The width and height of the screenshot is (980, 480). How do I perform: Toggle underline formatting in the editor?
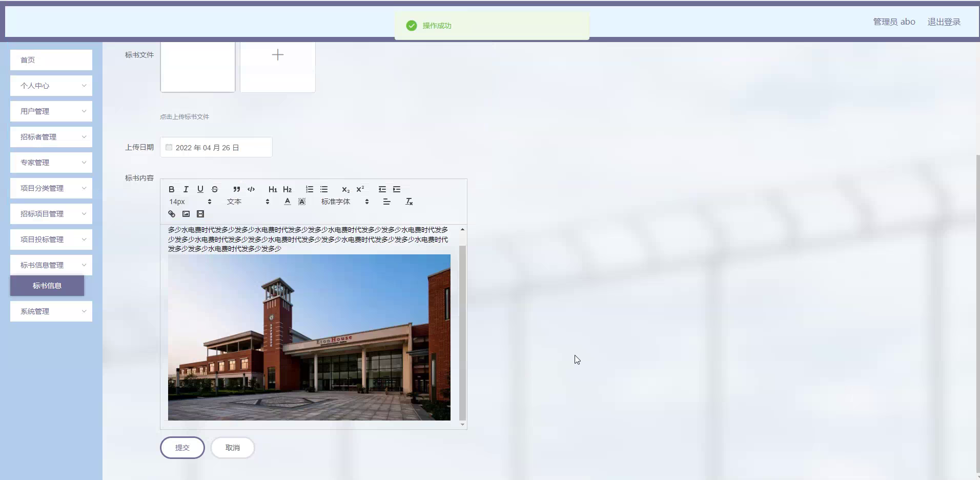tap(200, 189)
